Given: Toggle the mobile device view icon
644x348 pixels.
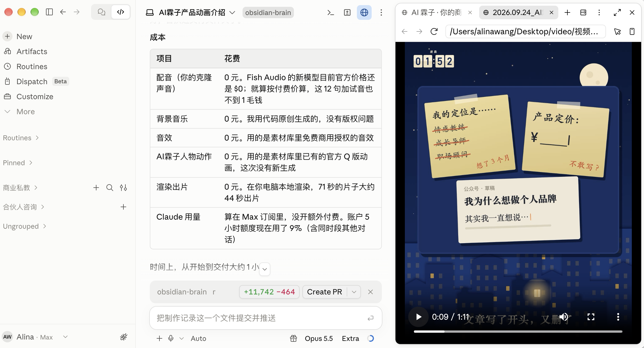Looking at the screenshot, I should point(632,31).
